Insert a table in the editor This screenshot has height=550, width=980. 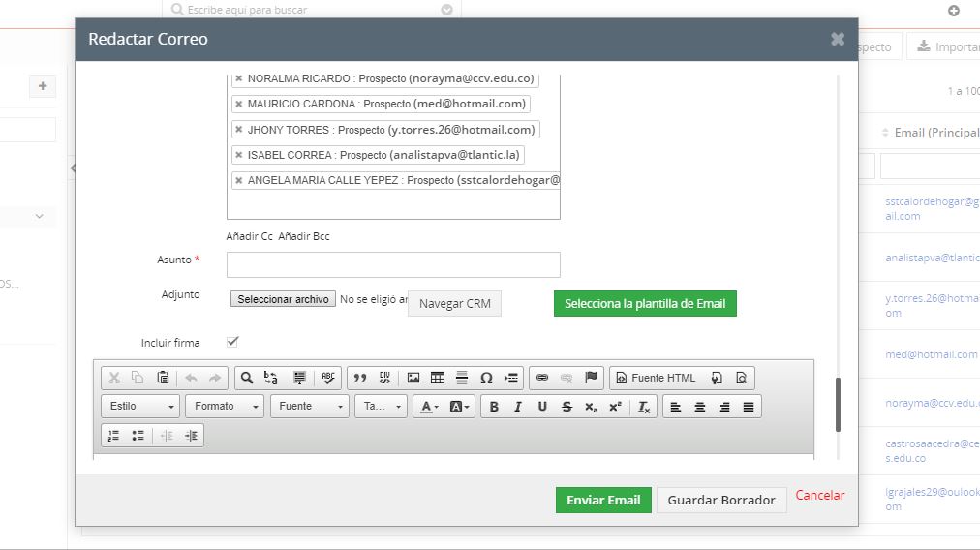[x=438, y=378]
